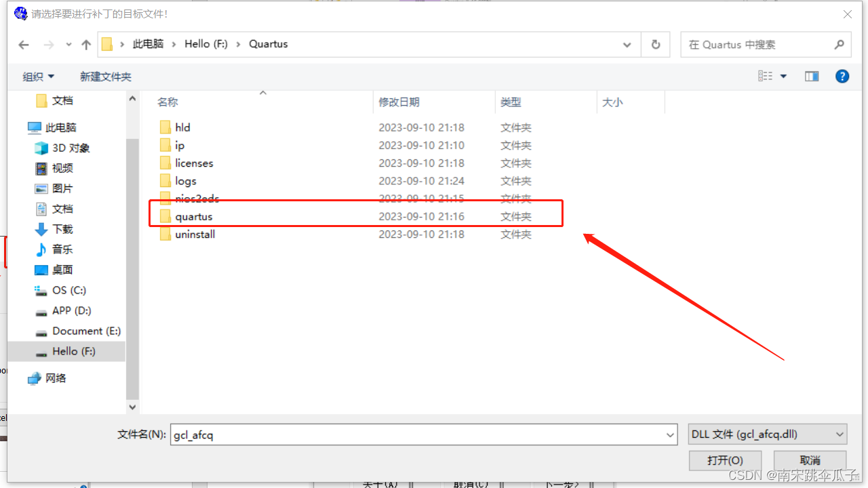Image resolution: width=868 pixels, height=488 pixels.
Task: Open the help question mark icon
Action: pyautogui.click(x=842, y=77)
